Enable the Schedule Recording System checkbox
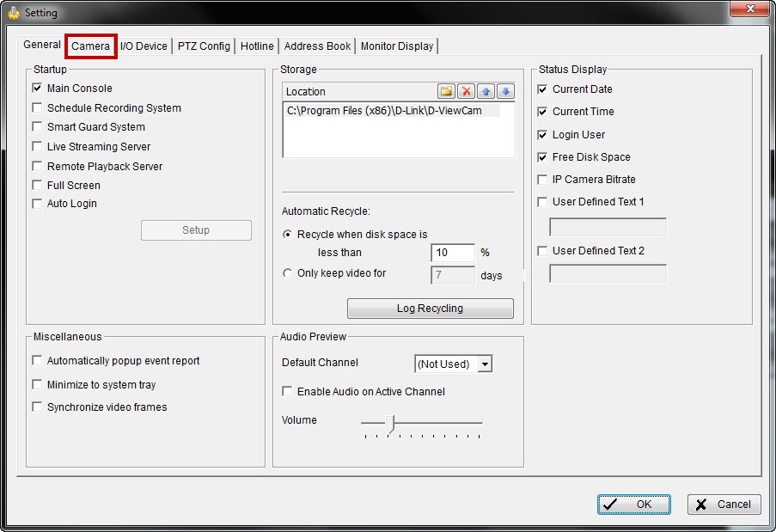776x532 pixels. click(37, 108)
